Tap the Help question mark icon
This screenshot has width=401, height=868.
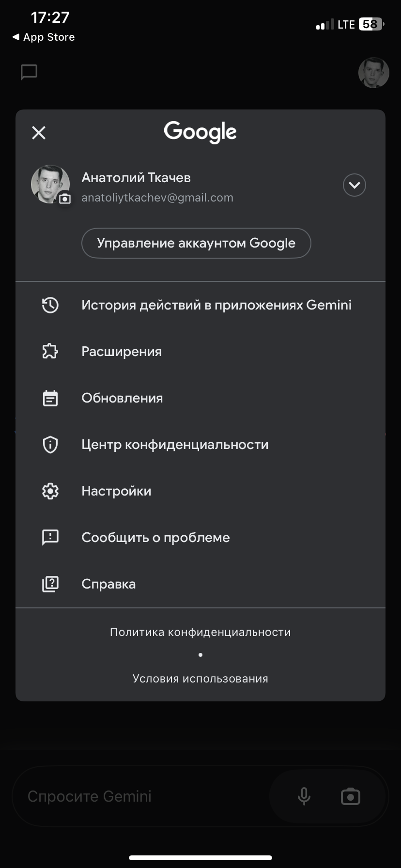coord(50,584)
